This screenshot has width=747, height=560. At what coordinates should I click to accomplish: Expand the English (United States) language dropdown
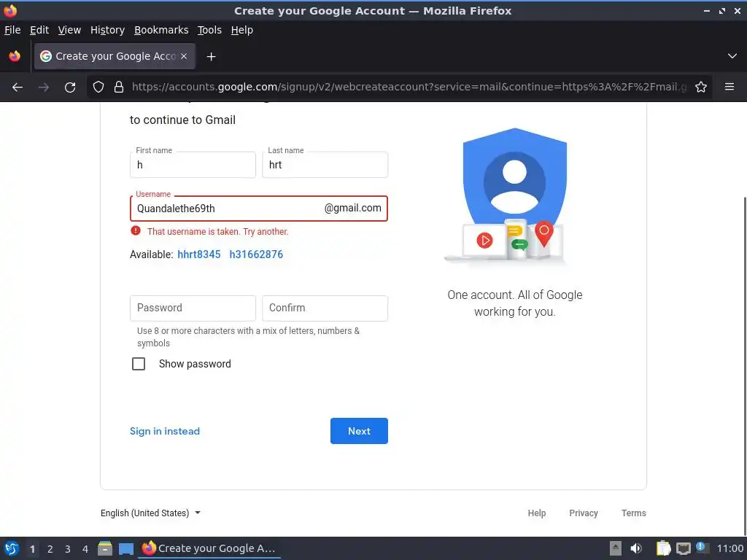[x=150, y=513]
